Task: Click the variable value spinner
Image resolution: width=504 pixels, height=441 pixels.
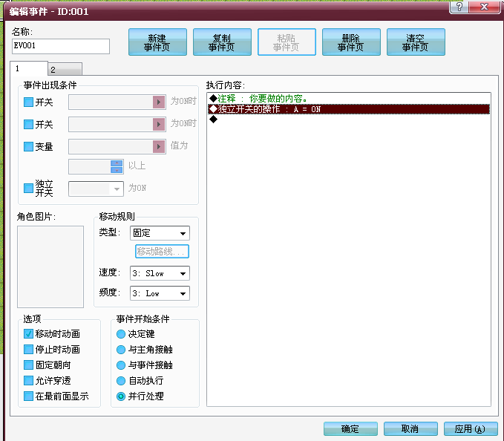Action: click(x=117, y=166)
